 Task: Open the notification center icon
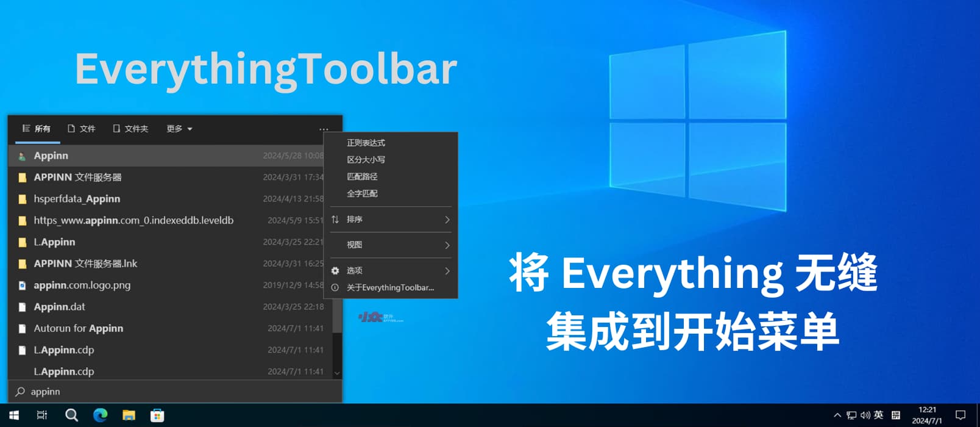click(960, 415)
